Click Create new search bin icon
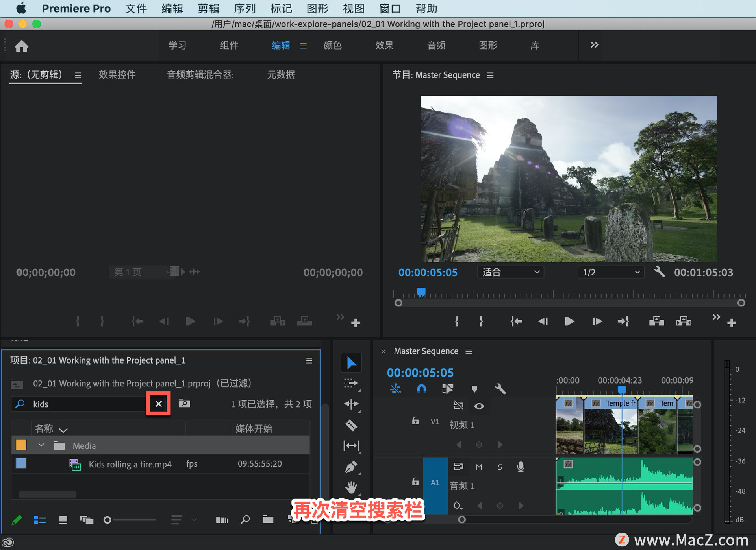This screenshot has height=550, width=756. 184,403
